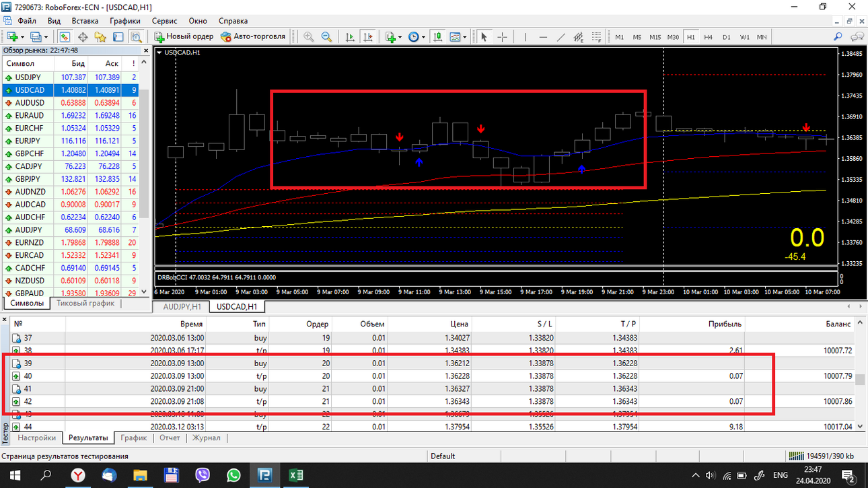Toggle the Data Window icon

(x=83, y=36)
